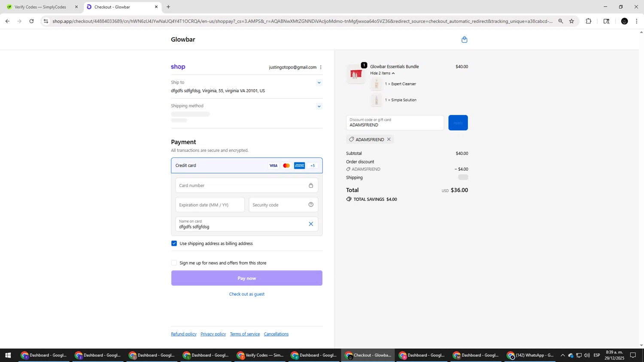Collapse bundle with Hide 2 items
The height and width of the screenshot is (362, 644).
(x=382, y=73)
